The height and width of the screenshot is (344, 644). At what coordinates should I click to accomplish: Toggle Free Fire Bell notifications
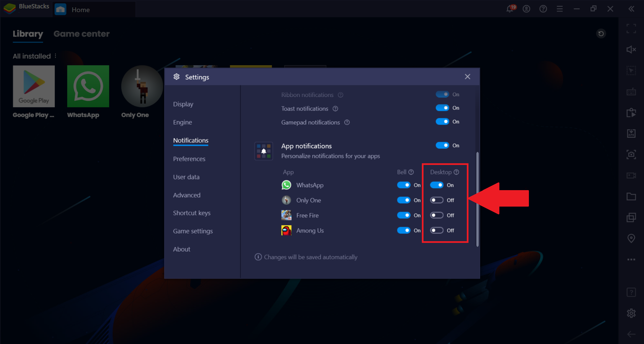[x=404, y=215]
